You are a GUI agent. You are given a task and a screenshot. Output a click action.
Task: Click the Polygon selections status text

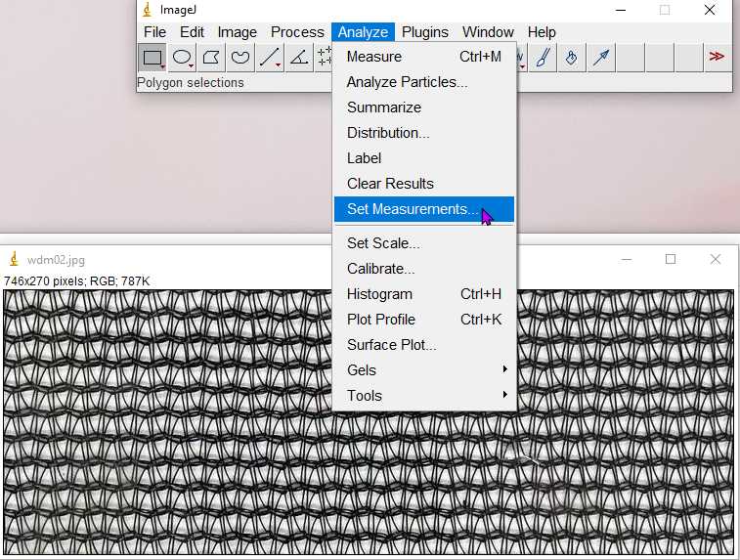pyautogui.click(x=191, y=82)
